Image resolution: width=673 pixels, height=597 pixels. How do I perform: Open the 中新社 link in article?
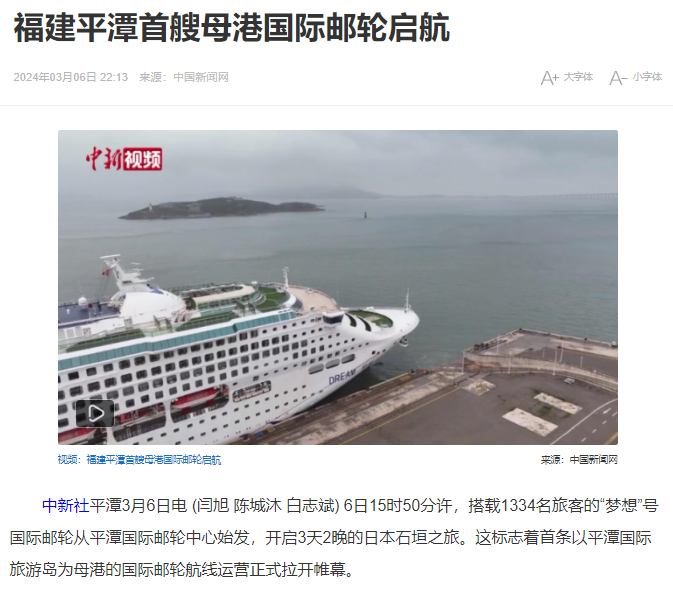click(x=66, y=506)
